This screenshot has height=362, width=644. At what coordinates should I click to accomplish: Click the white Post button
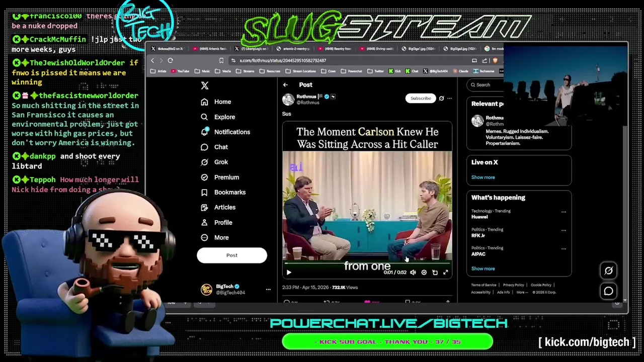(x=232, y=255)
